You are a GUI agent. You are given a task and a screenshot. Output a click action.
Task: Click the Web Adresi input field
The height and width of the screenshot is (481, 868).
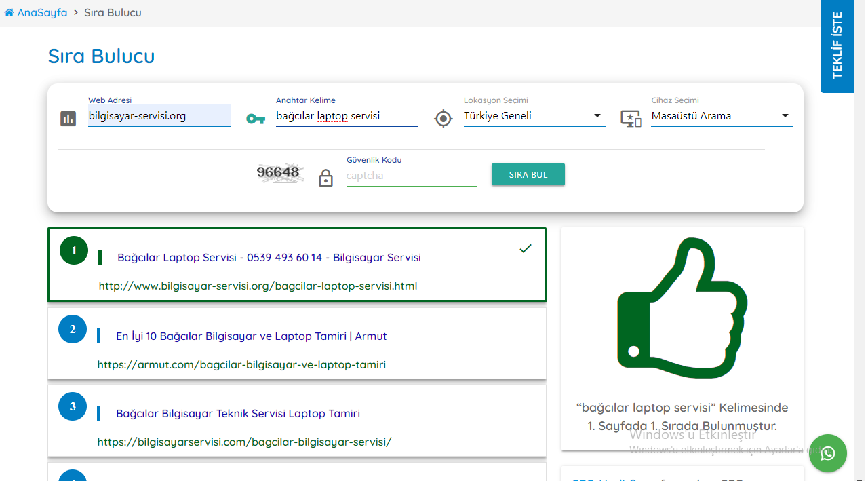coord(159,116)
